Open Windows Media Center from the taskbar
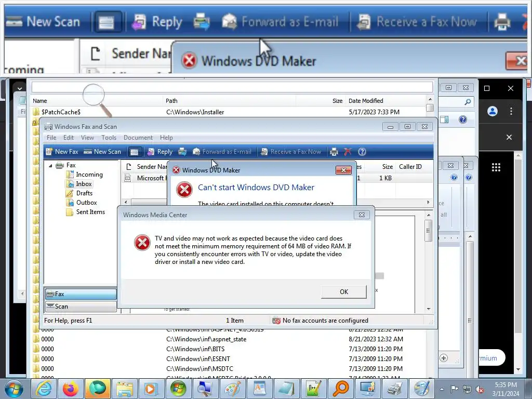Screen dimensions: 532x399 178,389
